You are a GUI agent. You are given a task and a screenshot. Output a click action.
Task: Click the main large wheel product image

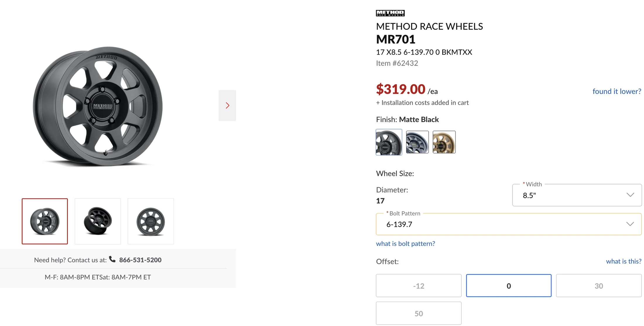click(x=98, y=106)
